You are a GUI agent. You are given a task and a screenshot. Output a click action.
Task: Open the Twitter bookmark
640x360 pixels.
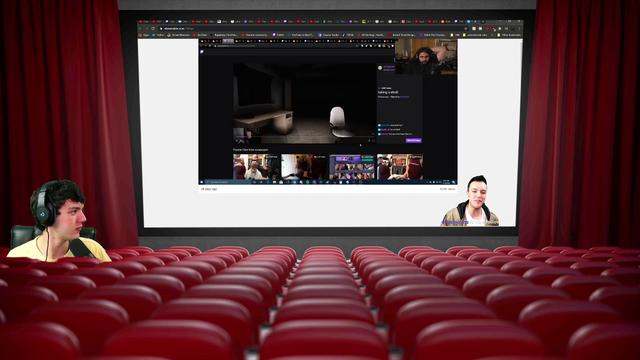[x=158, y=35]
